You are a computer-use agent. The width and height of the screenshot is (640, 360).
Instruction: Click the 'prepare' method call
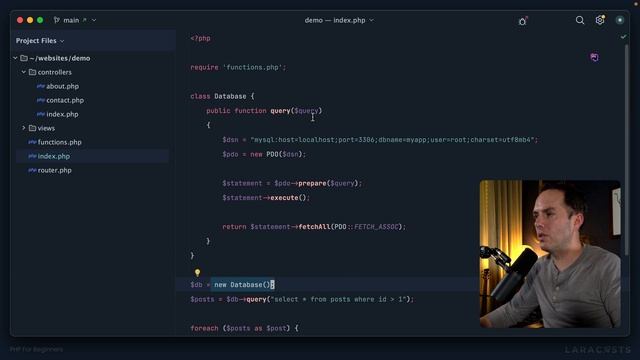pos(312,184)
